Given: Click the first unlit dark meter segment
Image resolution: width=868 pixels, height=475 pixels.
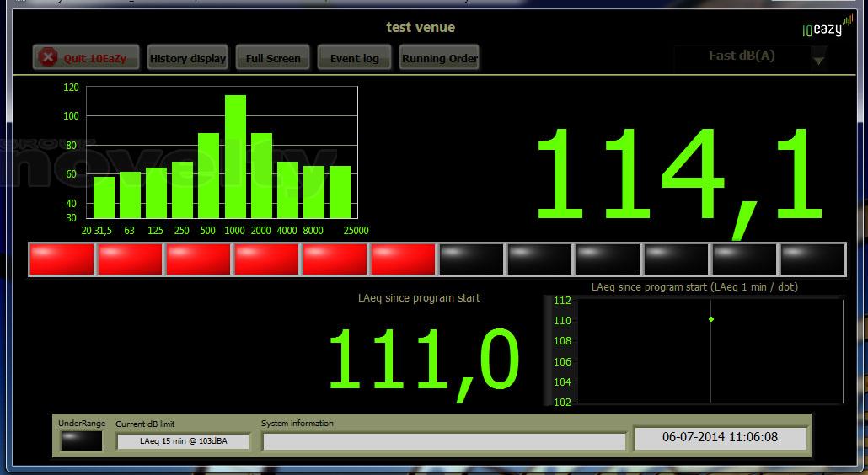Looking at the screenshot, I should 471,259.
